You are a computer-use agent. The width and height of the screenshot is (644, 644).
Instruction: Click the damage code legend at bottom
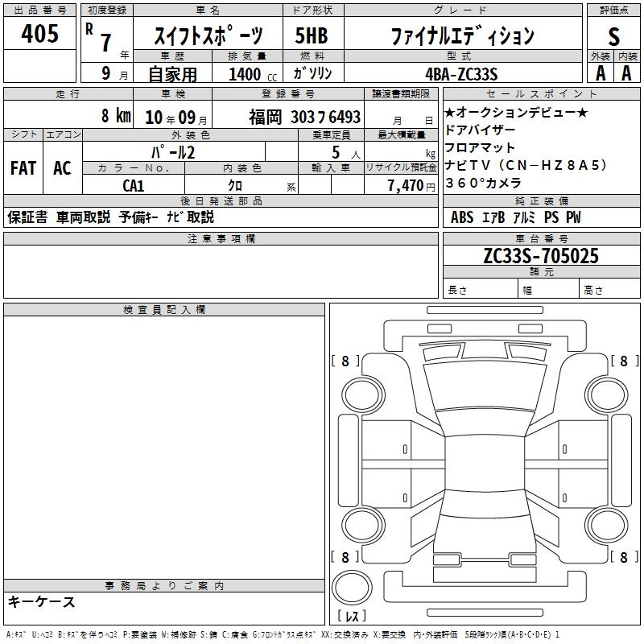[x=283, y=635]
